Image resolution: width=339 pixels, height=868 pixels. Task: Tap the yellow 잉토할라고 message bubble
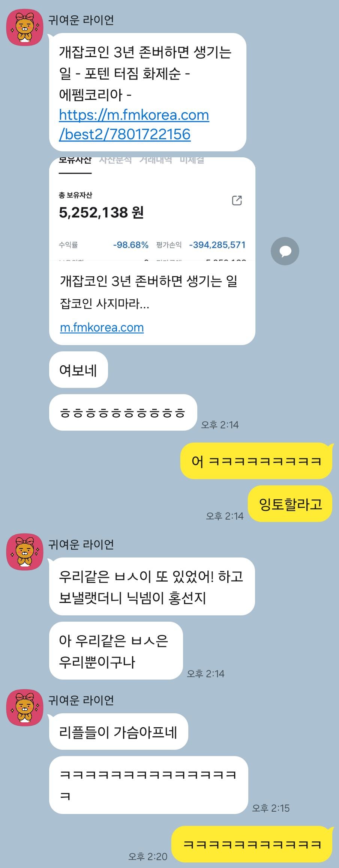(290, 504)
